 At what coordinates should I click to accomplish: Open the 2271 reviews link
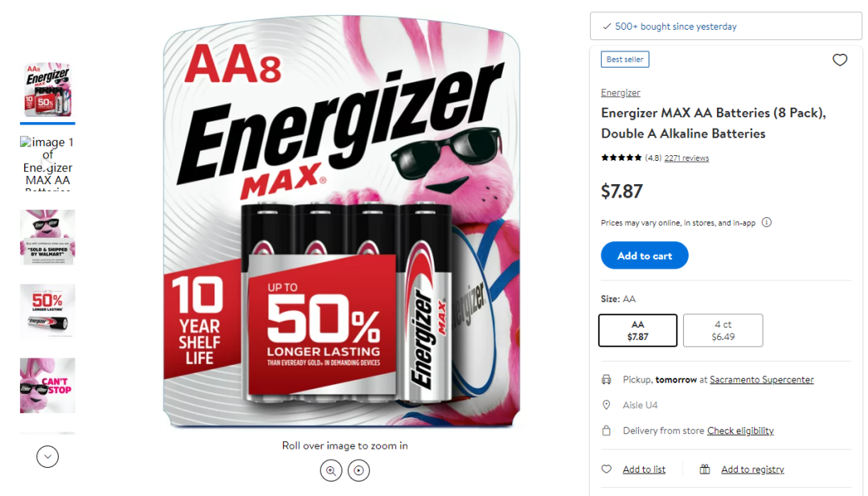686,158
